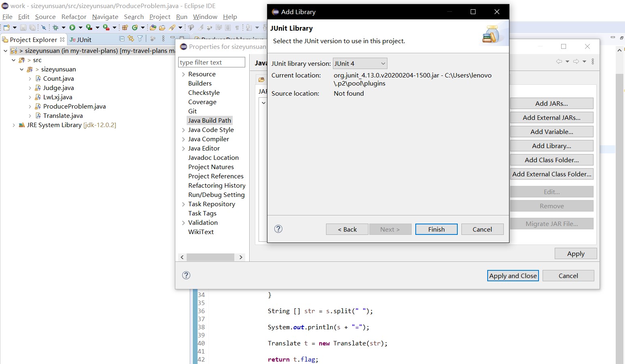
Task: Select Javadoc Location properties page
Action: 213,158
